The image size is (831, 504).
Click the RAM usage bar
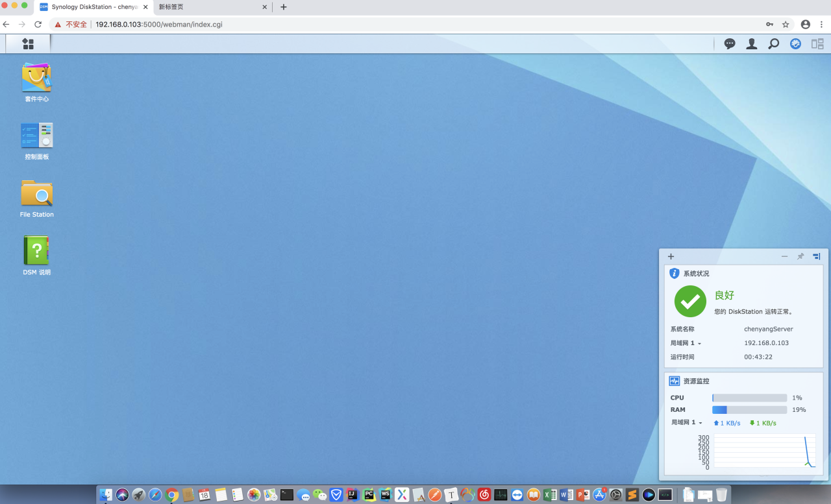tap(749, 410)
